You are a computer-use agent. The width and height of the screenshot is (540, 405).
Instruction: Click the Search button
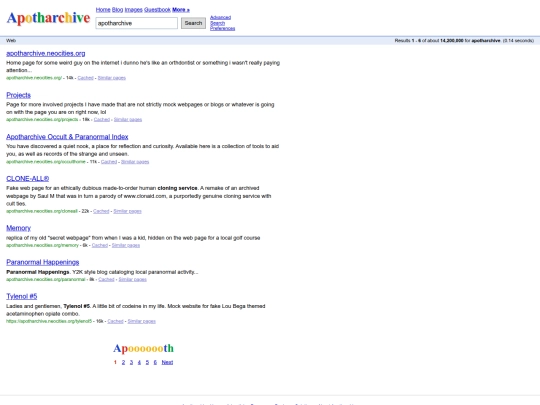coord(193,23)
